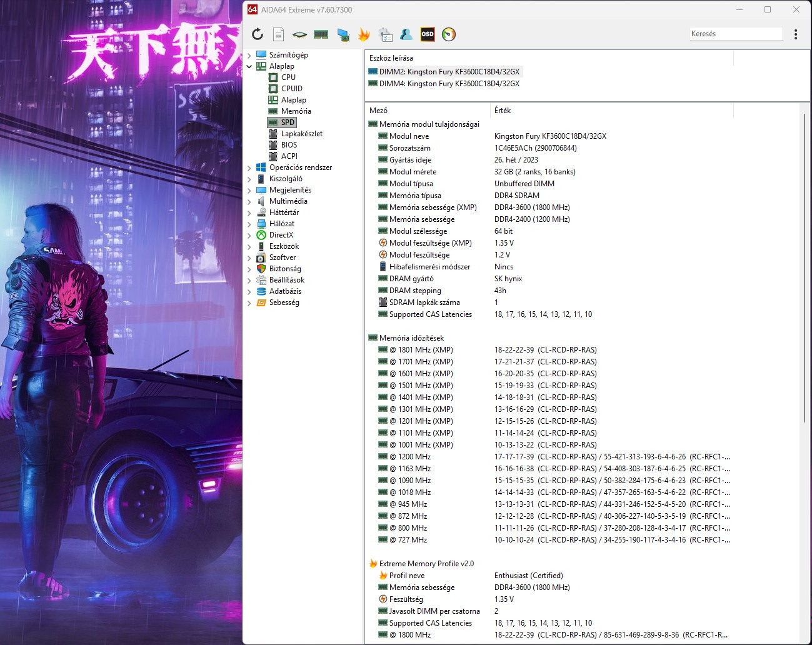Click the Számítógép monitor icon
The image size is (812, 645).
(x=261, y=55)
